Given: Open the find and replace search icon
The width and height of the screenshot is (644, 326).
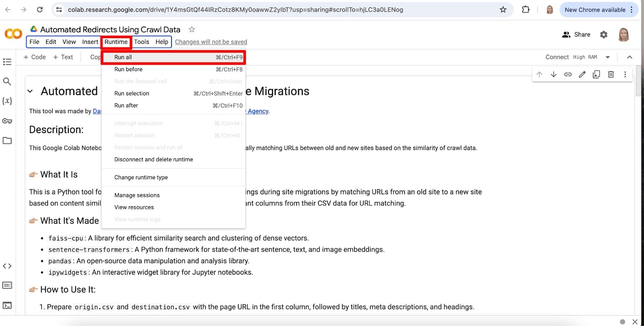Looking at the screenshot, I should (7, 82).
